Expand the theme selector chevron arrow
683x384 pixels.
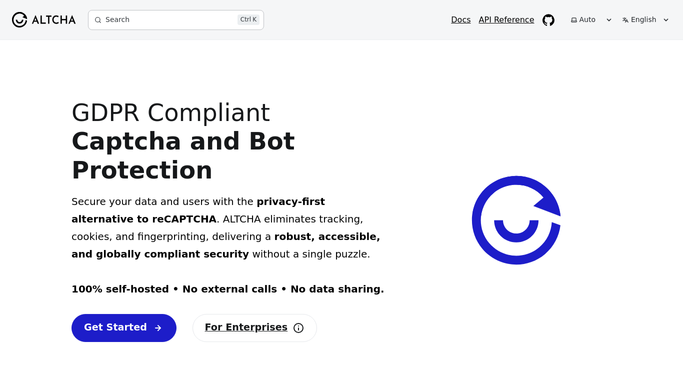[x=609, y=20]
